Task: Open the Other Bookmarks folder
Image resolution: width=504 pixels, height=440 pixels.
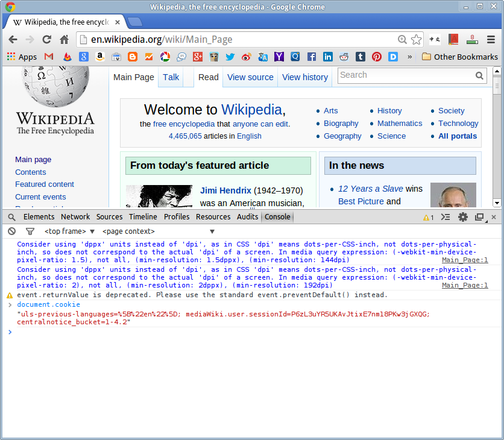Action: [459, 57]
